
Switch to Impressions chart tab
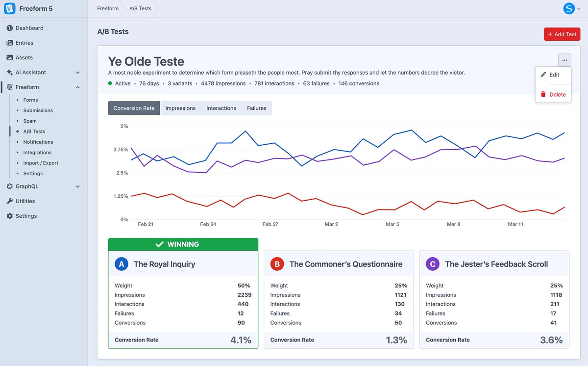pos(180,108)
